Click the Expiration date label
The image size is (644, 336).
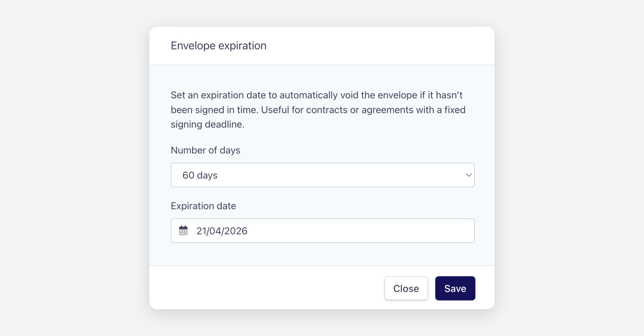pos(203,206)
